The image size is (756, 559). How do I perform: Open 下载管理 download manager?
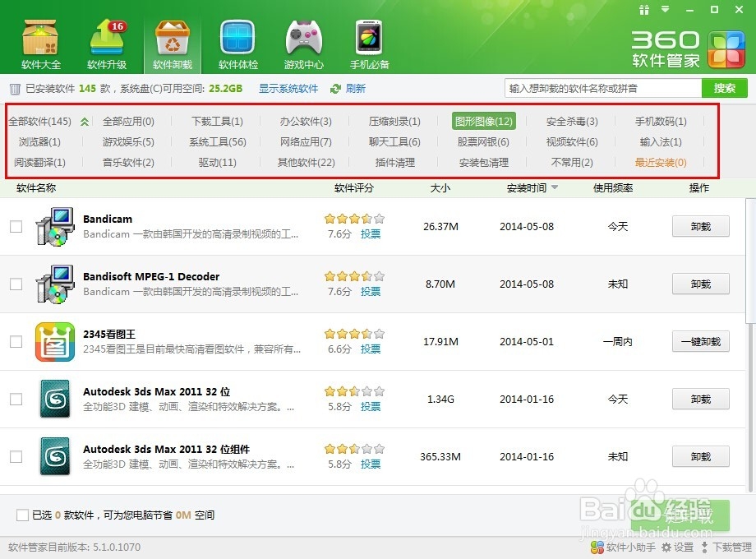point(727,547)
